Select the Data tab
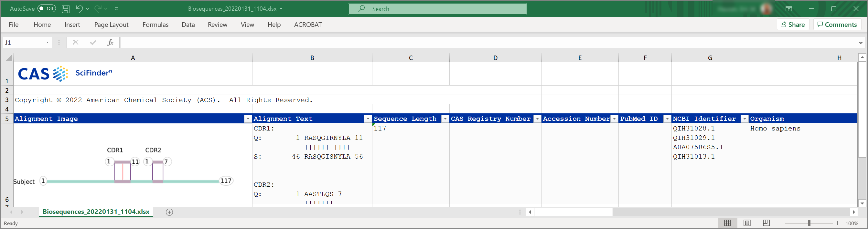868x229 pixels. coord(188,25)
